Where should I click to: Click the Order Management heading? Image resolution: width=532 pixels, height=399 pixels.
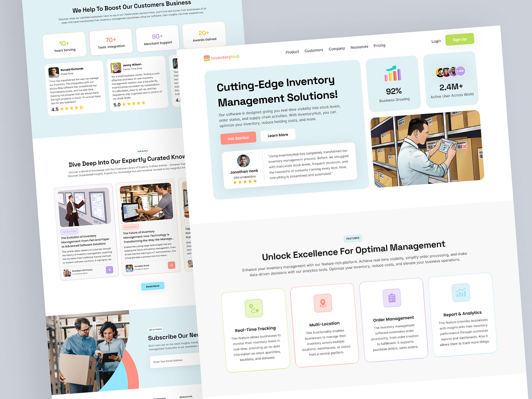pyautogui.click(x=394, y=318)
